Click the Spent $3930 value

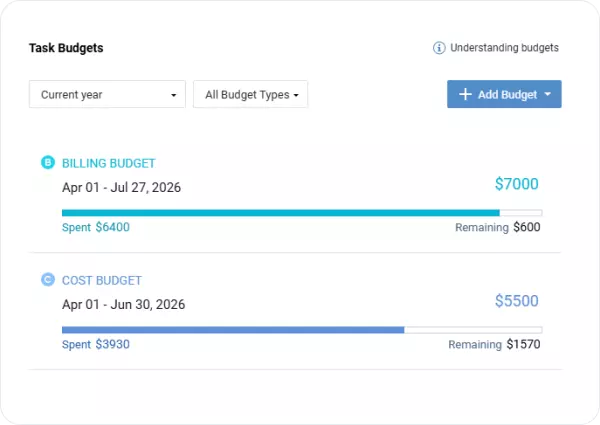click(x=96, y=344)
